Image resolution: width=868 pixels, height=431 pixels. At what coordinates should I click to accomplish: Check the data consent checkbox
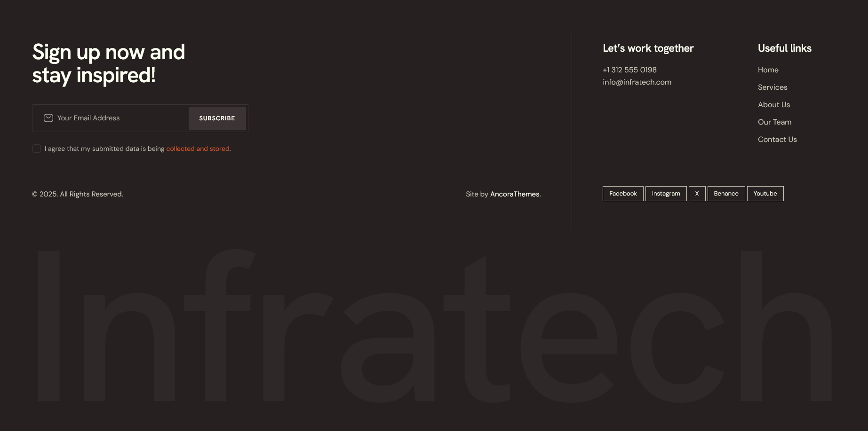pyautogui.click(x=37, y=149)
